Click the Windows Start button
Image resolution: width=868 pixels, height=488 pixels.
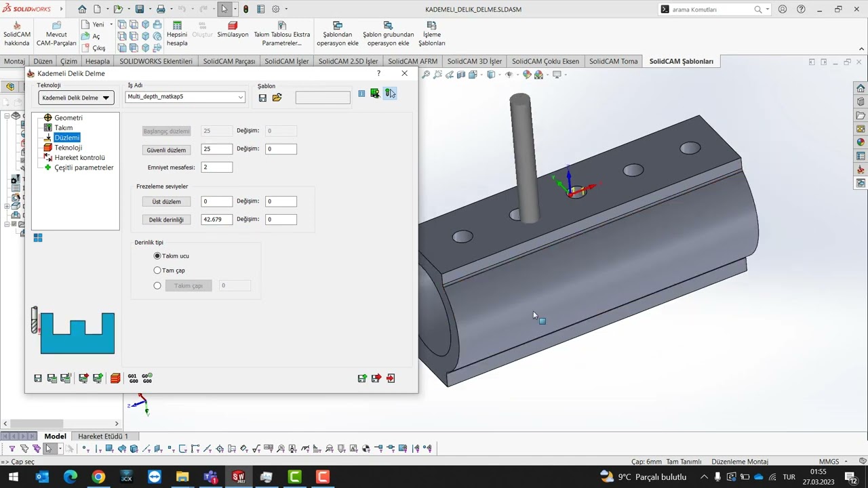14,476
